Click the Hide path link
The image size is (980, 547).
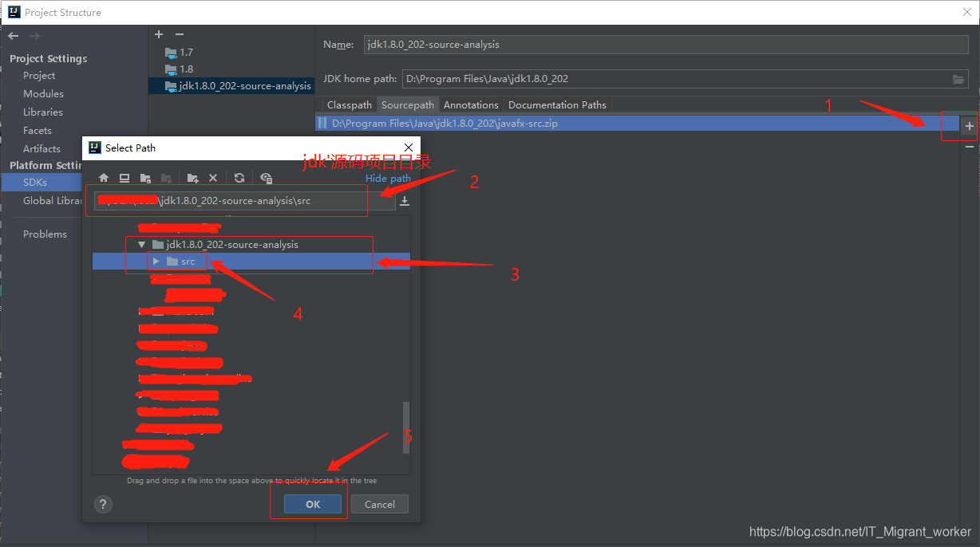point(388,179)
